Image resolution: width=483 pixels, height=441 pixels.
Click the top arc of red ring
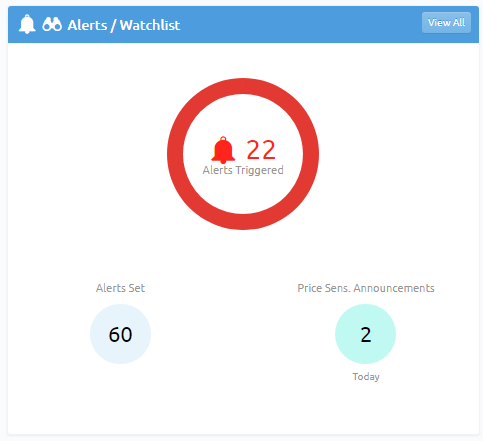pos(243,86)
